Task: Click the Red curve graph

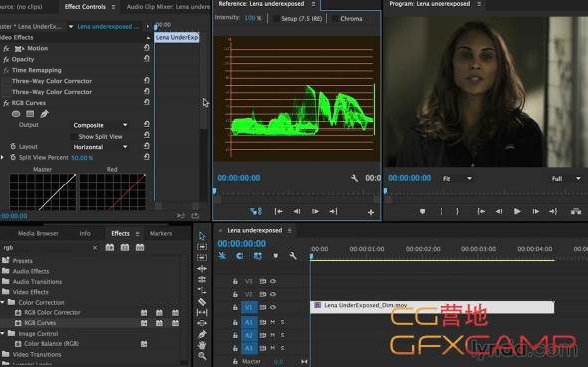Action: (x=113, y=191)
